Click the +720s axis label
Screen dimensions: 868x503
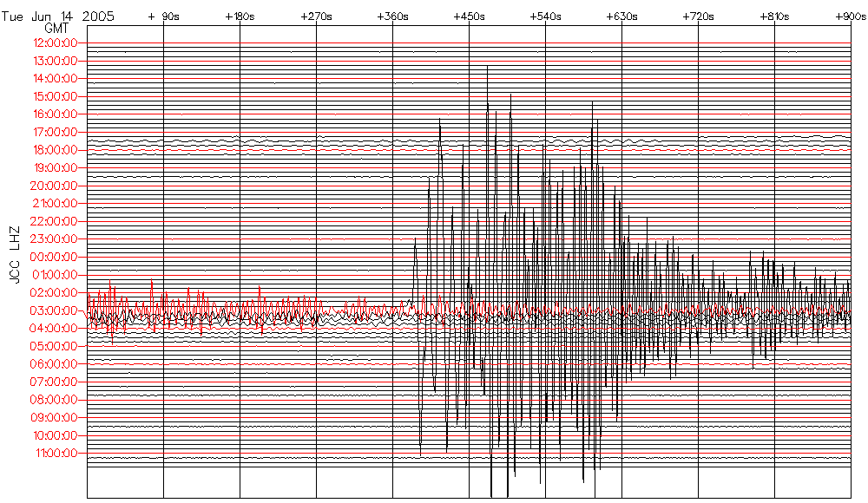point(698,16)
